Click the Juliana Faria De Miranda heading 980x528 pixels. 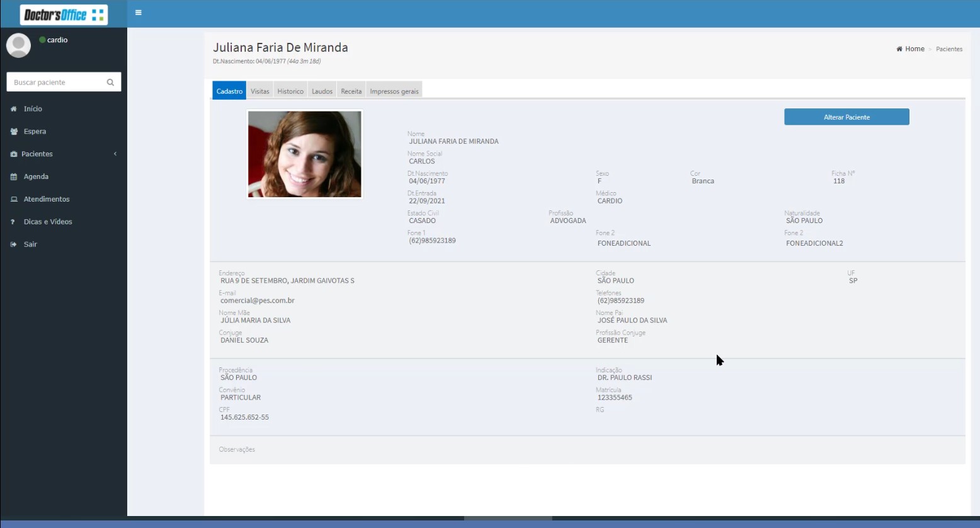[x=280, y=47]
